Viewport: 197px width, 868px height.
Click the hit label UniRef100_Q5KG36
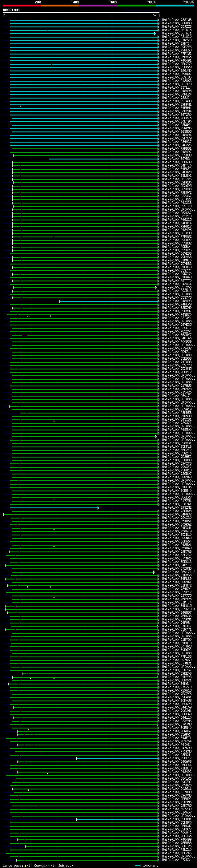tap(177, 616)
